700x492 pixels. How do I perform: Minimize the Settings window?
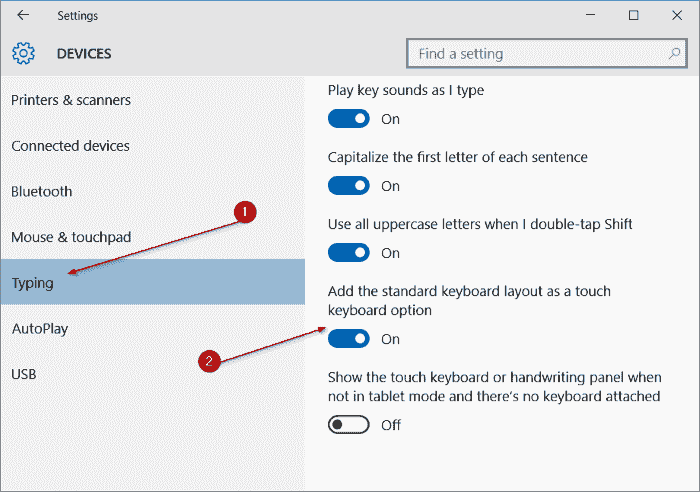pyautogui.click(x=588, y=16)
